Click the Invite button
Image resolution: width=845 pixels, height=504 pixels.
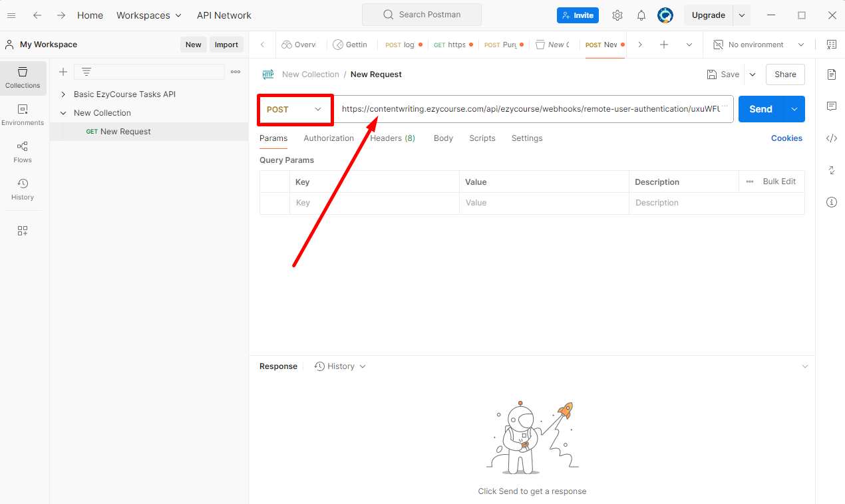578,15
